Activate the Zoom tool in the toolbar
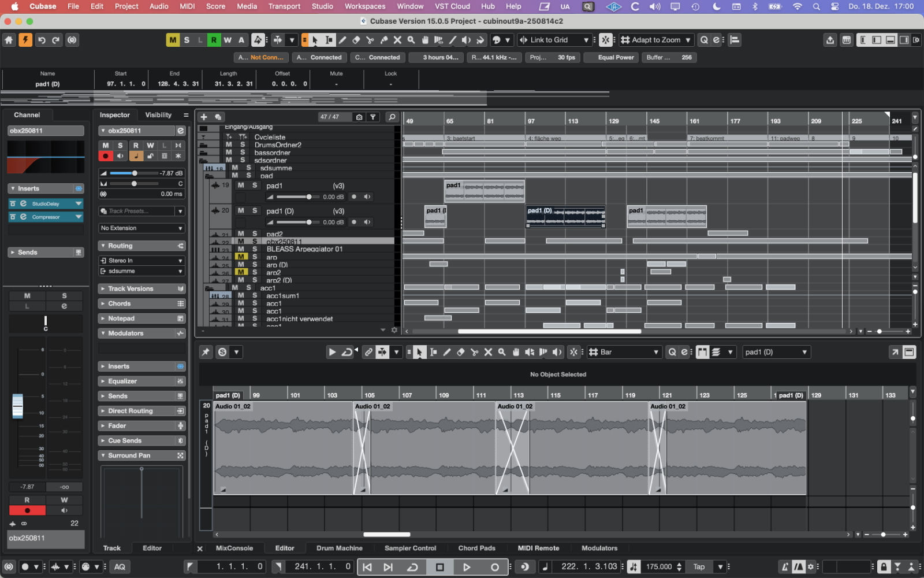 click(x=411, y=40)
